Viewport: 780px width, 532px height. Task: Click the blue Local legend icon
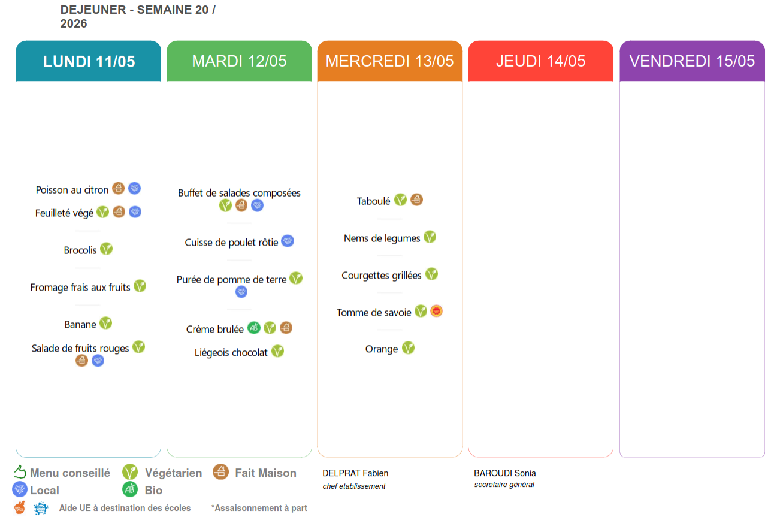click(20, 489)
